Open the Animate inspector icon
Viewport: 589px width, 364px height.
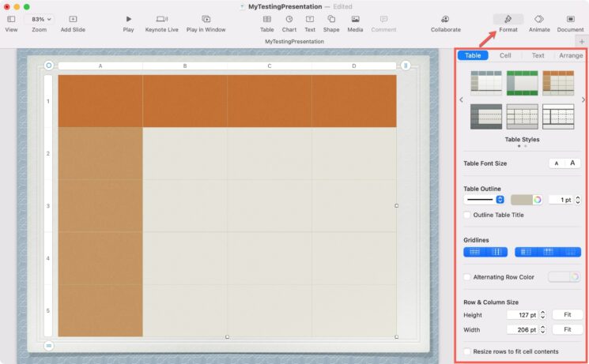539,19
